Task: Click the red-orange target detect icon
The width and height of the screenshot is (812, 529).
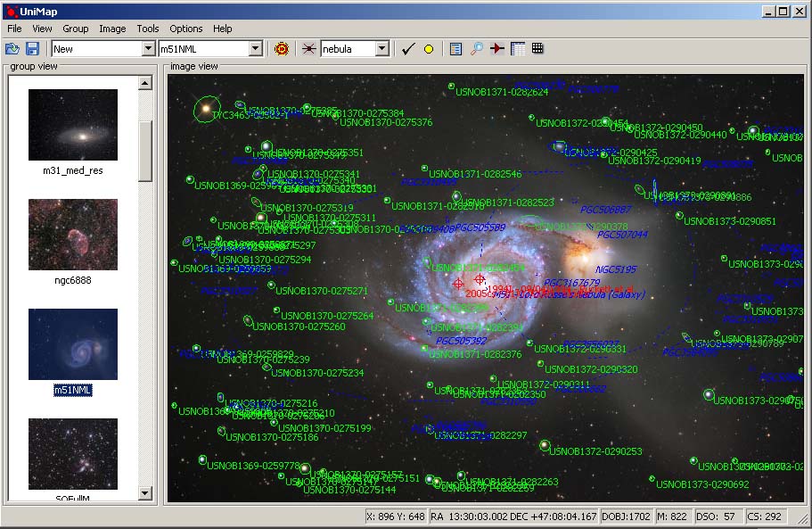Action: tap(281, 49)
